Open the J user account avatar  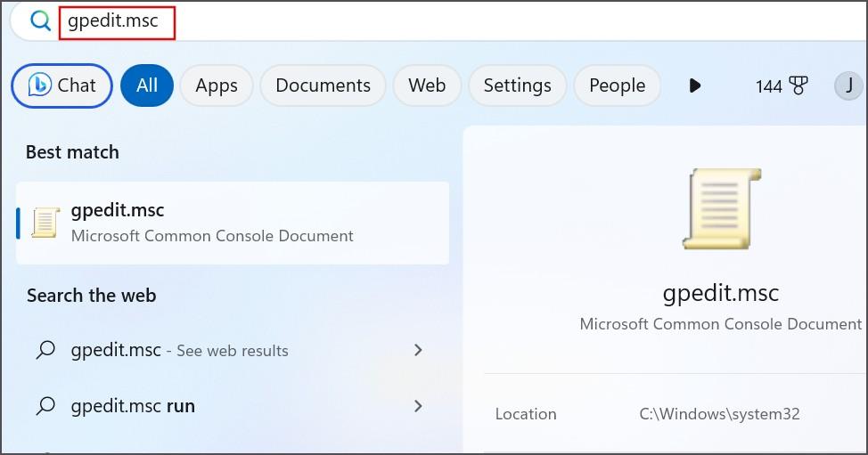tap(848, 85)
